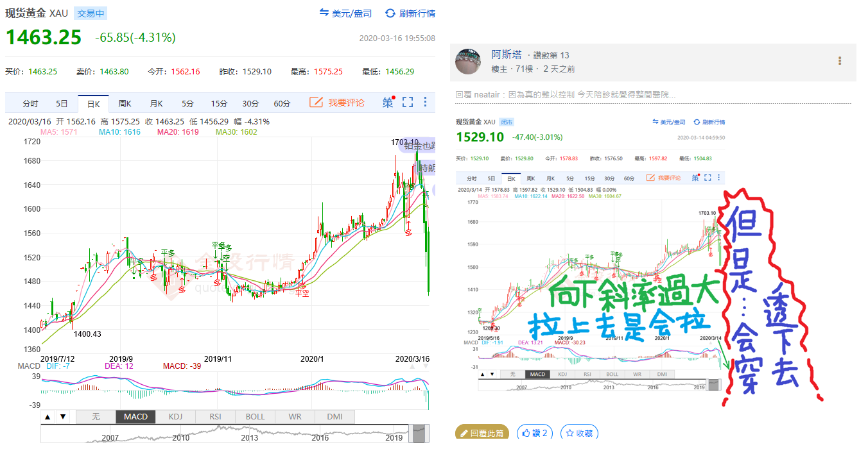This screenshot has height=456, width=868.
Task: Choose the 30分 interval tab
Action: 250,103
